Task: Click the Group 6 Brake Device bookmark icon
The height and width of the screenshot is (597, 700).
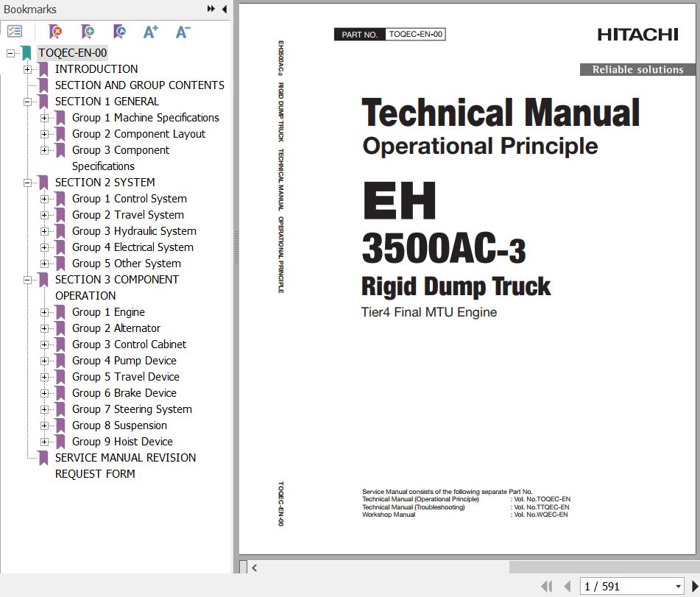Action: [x=60, y=393]
